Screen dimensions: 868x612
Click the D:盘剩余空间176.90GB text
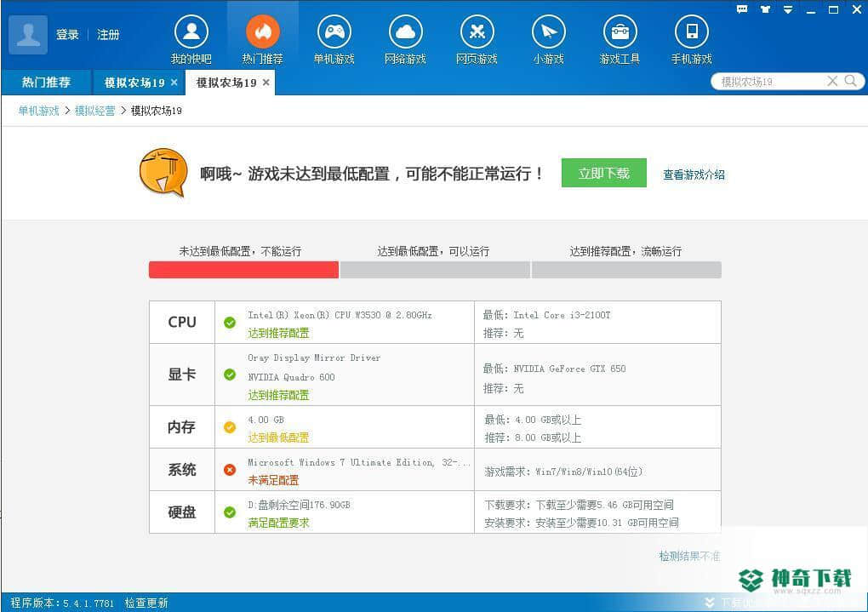[299, 505]
